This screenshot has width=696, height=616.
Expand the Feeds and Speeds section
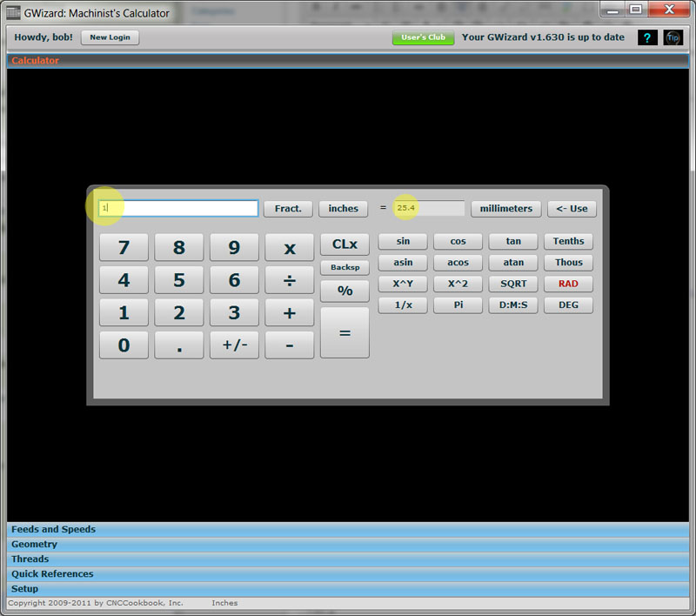52,529
